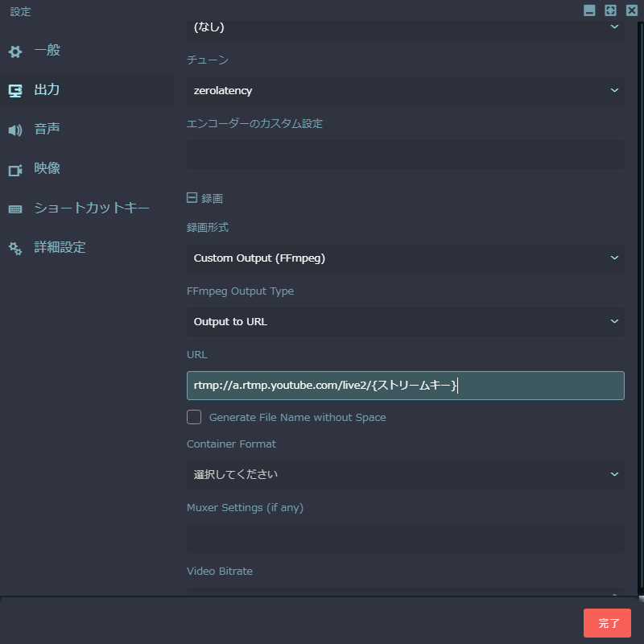
Task: Click the vertical scrollbar on the right
Action: (x=641, y=304)
